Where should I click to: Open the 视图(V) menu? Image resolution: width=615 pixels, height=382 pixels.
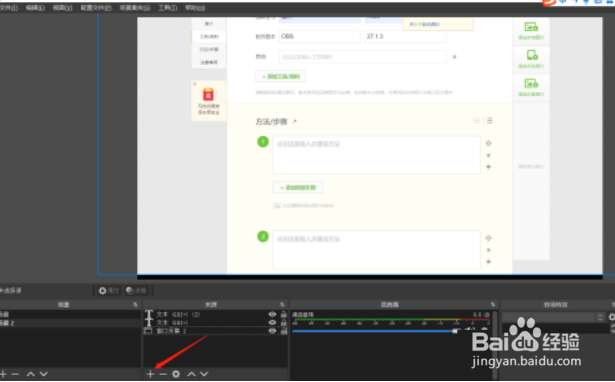[62, 8]
